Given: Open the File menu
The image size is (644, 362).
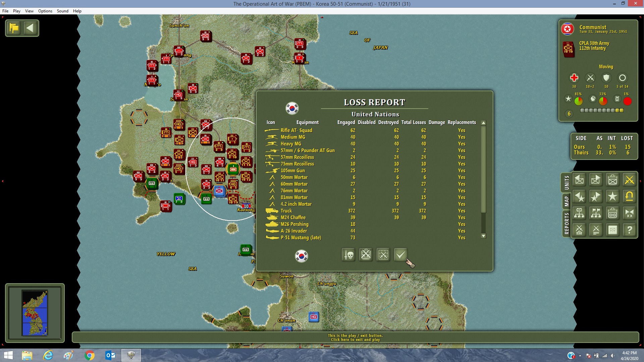Looking at the screenshot, I should point(5,11).
